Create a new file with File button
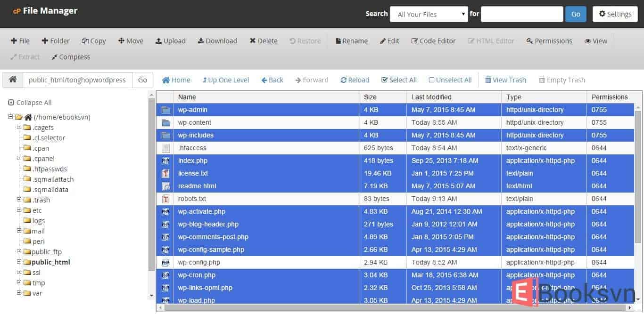This screenshot has width=644, height=314. coord(20,41)
